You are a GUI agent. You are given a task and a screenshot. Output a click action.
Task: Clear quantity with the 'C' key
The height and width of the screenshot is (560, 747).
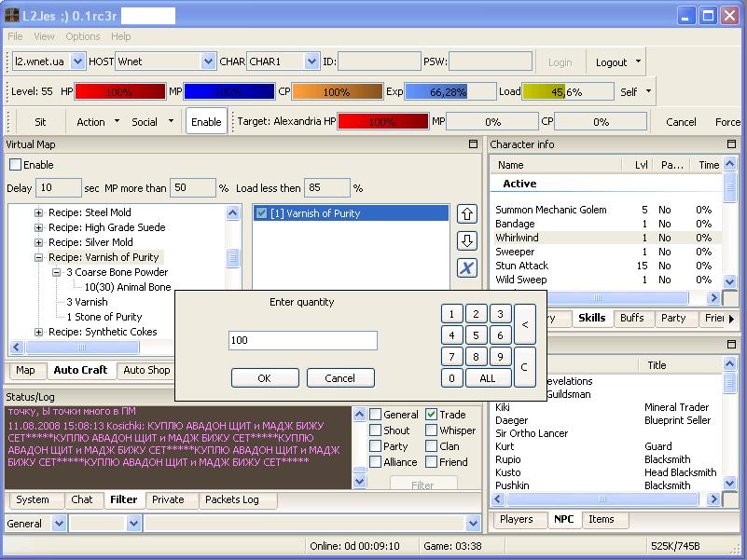point(524,367)
